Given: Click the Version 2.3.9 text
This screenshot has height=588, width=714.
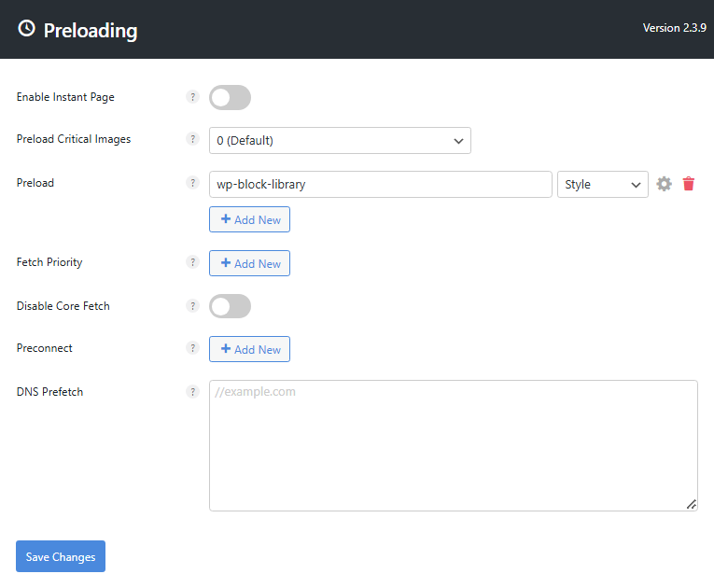Looking at the screenshot, I should (x=675, y=28).
